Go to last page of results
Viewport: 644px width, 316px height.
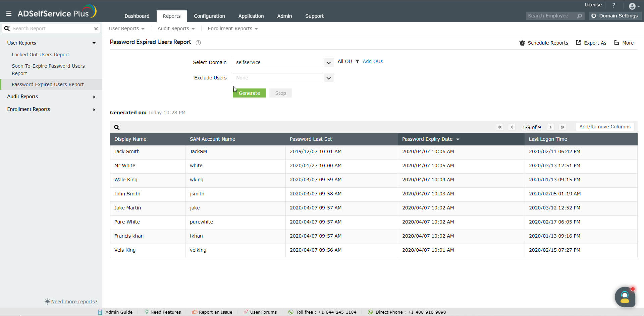[x=562, y=127]
